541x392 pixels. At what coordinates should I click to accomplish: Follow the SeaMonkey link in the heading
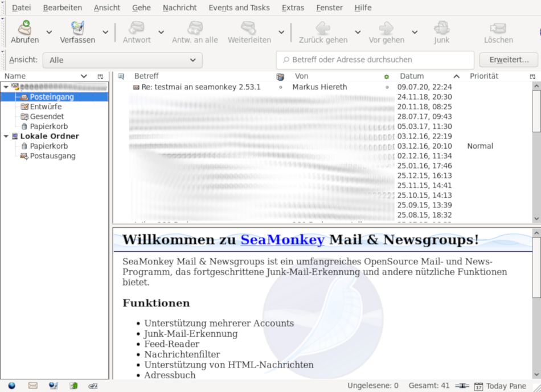(282, 239)
